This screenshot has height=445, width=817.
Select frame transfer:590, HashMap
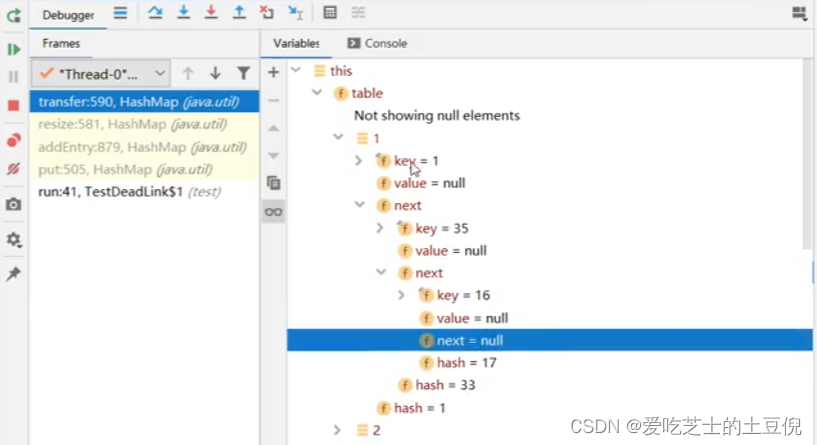pos(144,102)
